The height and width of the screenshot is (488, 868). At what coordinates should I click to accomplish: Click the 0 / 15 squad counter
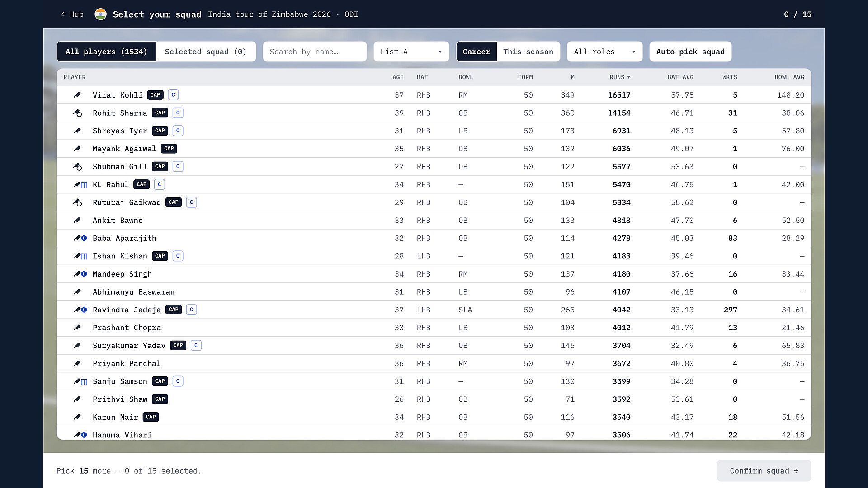point(797,14)
